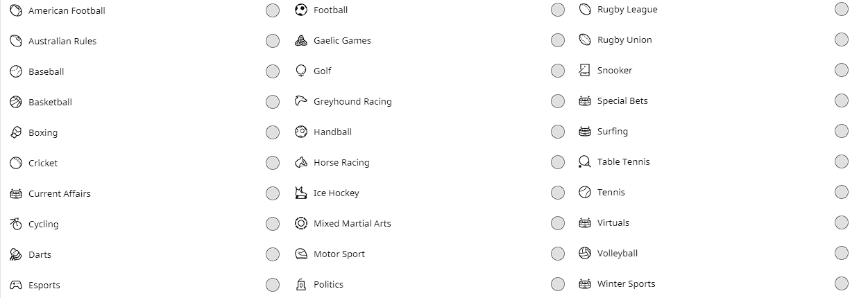Click the Esports gamepad icon

point(16,285)
